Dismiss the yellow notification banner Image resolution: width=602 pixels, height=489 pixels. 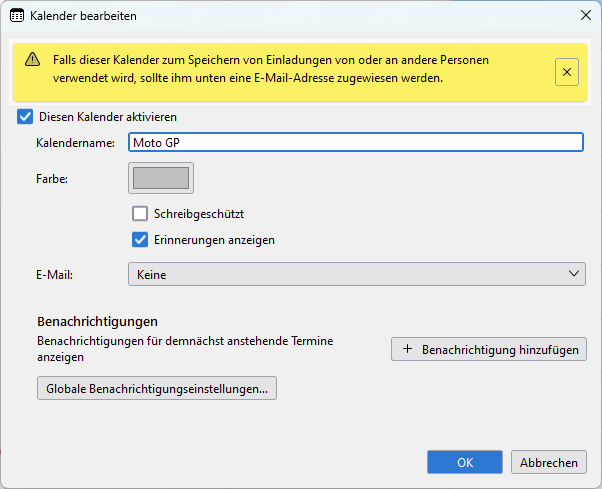tap(567, 72)
